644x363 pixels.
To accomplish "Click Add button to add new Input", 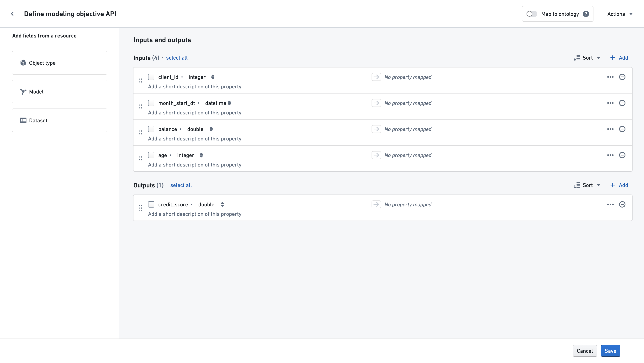I will [619, 57].
